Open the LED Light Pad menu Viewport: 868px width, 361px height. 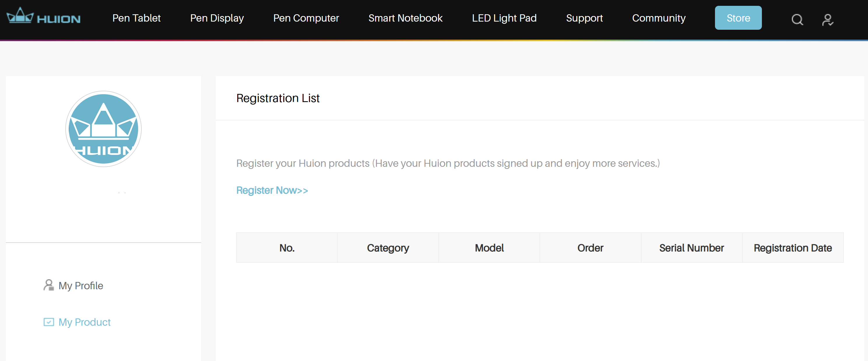(504, 18)
